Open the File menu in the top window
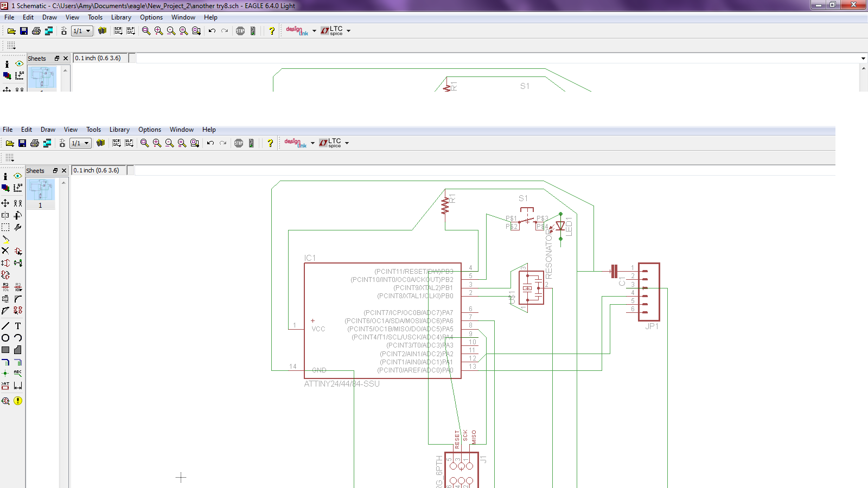 coord(9,17)
